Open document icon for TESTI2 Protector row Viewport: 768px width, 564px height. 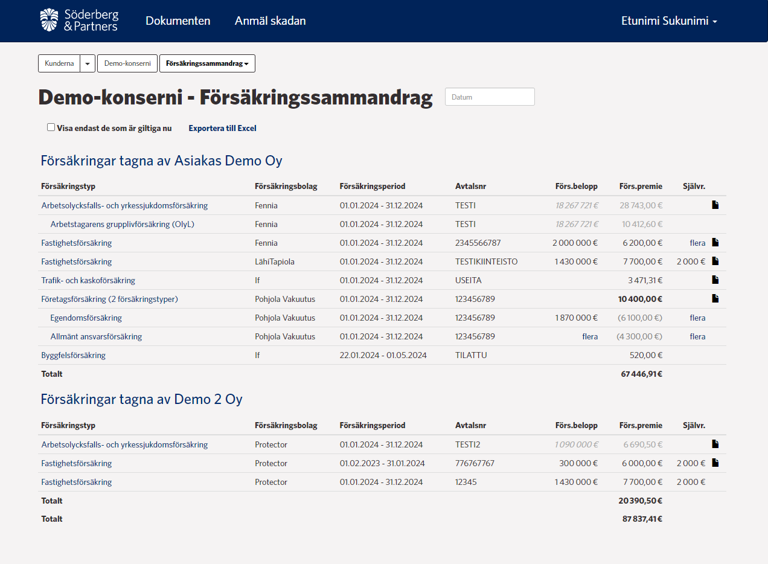(715, 444)
